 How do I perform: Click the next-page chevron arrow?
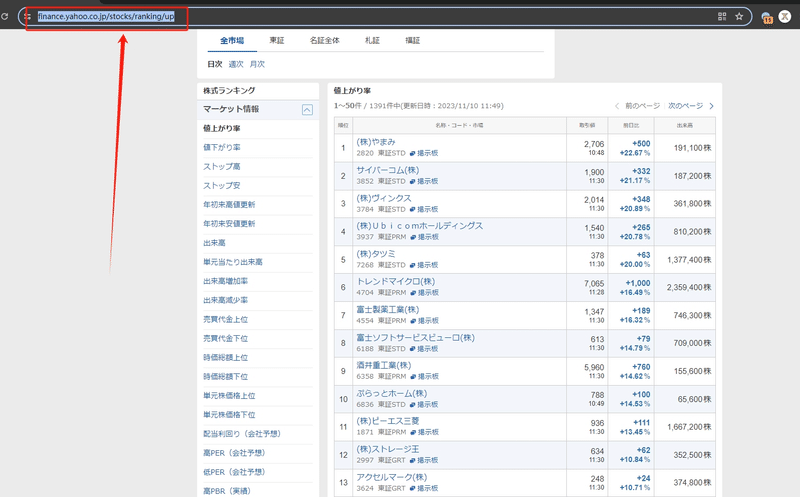(711, 106)
